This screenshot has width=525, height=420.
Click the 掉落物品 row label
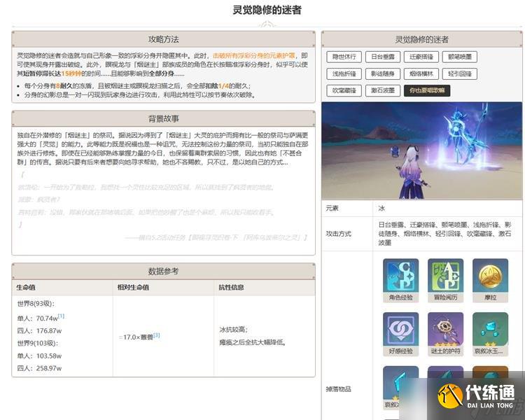coord(339,389)
